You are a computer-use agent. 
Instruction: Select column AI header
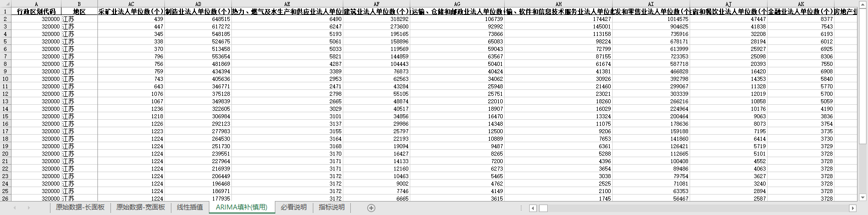651,4
